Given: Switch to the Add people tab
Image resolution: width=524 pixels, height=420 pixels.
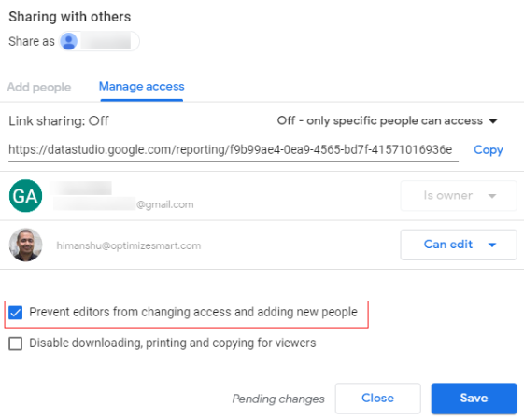Looking at the screenshot, I should tap(39, 87).
